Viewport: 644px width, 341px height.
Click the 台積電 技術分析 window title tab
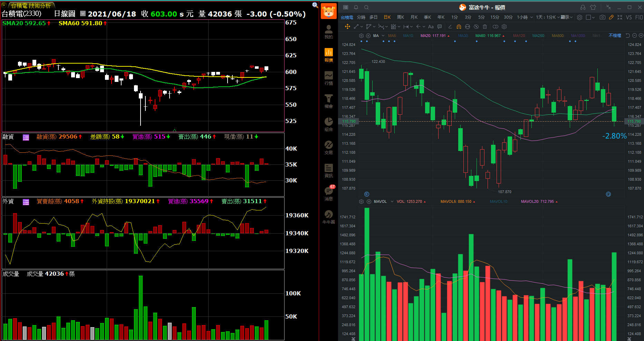31,6
